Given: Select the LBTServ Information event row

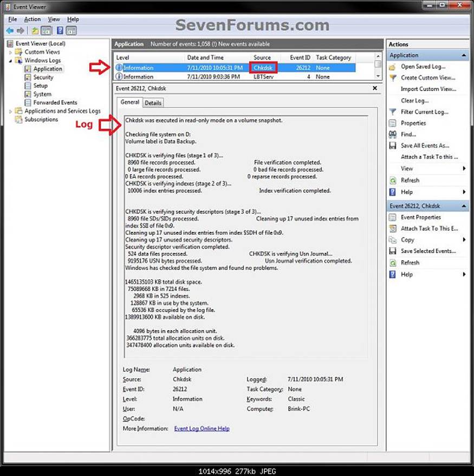Looking at the screenshot, I should (235, 77).
